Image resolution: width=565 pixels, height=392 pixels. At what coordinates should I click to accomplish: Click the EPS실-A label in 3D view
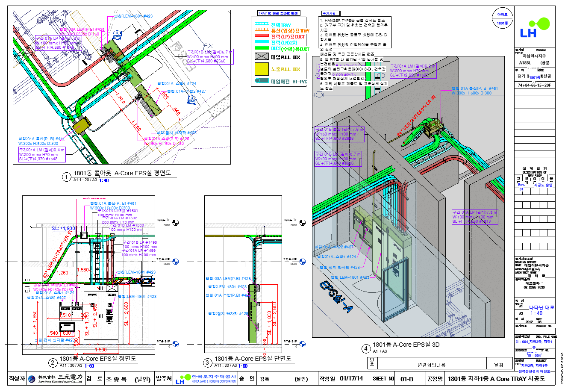[x=336, y=297]
